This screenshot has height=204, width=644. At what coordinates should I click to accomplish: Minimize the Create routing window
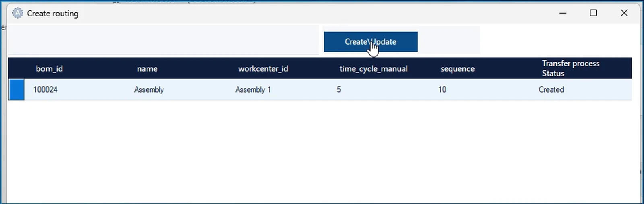(563, 13)
